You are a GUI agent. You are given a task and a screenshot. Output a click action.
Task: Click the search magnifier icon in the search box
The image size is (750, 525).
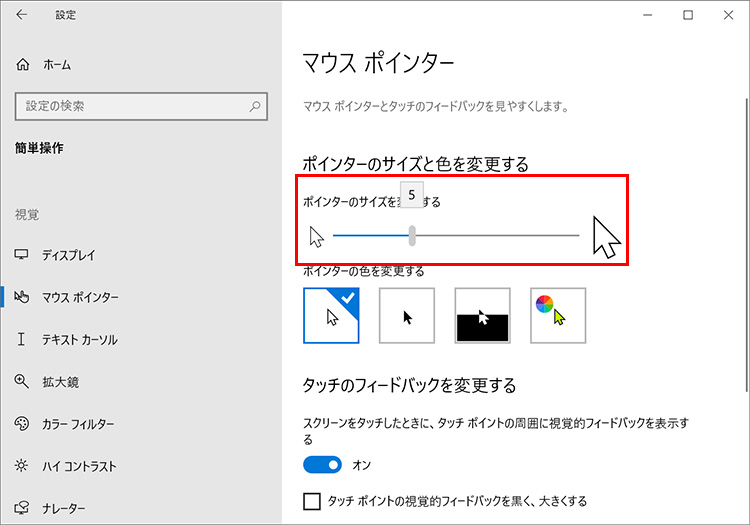pos(256,105)
